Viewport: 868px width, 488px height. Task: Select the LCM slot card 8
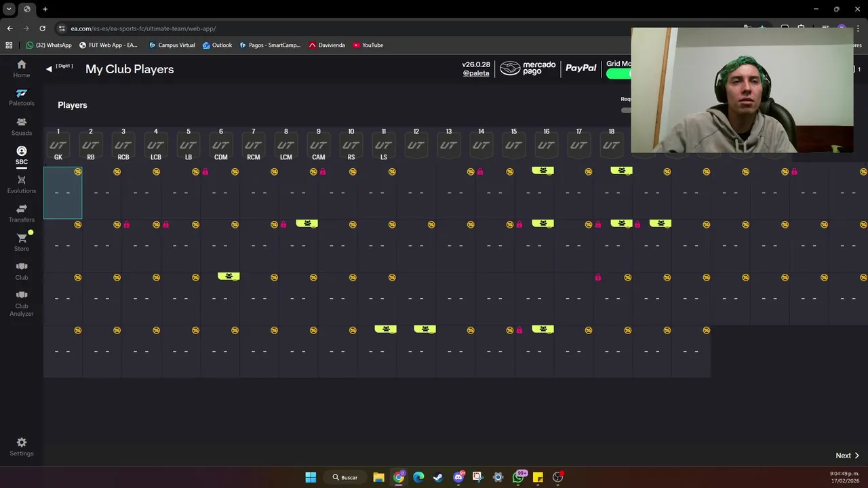click(286, 146)
